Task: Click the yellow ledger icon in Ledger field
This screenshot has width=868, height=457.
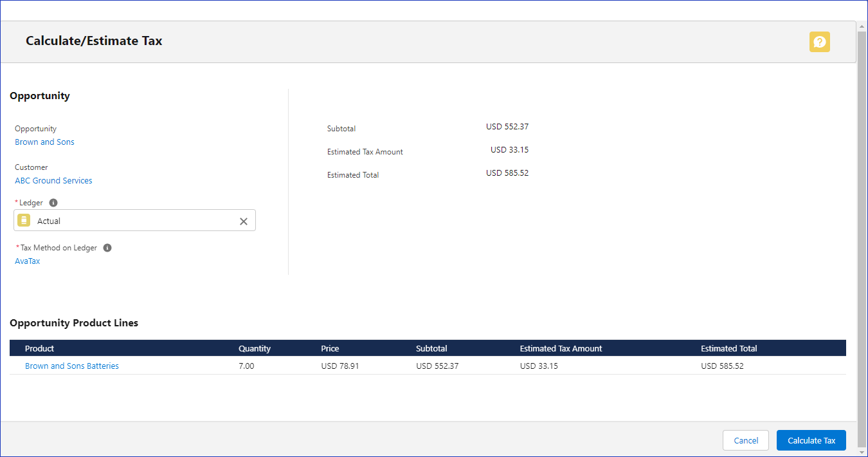Action: pyautogui.click(x=24, y=221)
